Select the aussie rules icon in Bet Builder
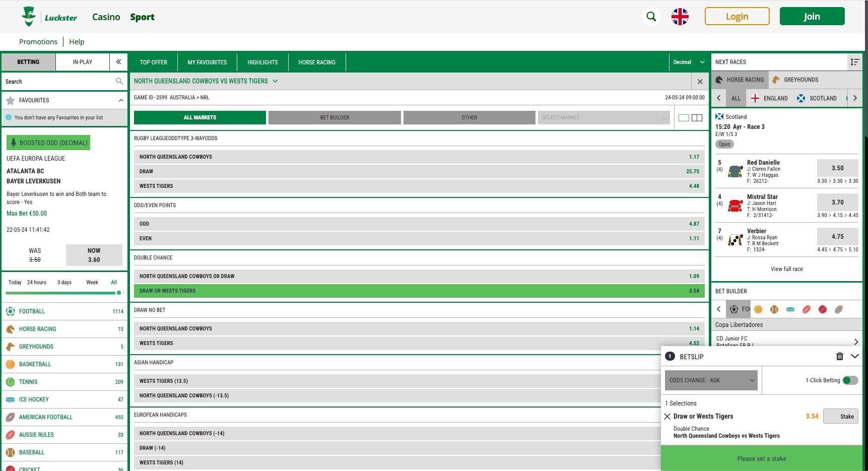This screenshot has height=471, width=868. (807, 309)
